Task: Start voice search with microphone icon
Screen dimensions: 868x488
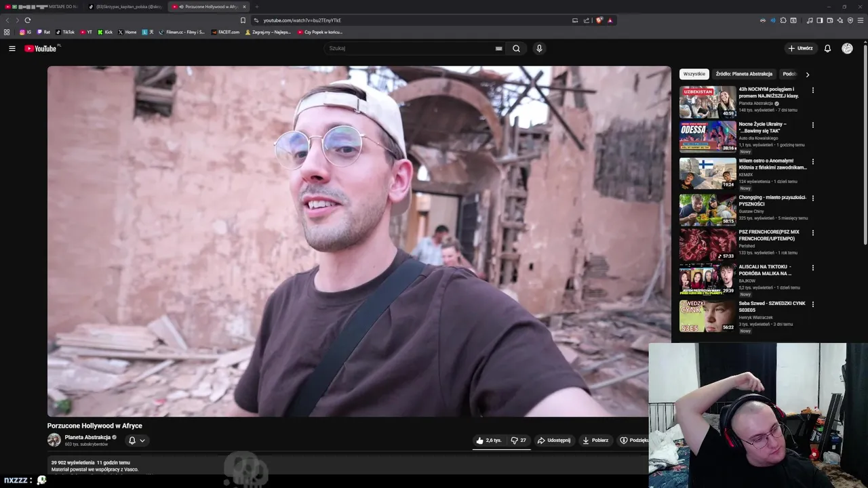Action: pyautogui.click(x=539, y=48)
